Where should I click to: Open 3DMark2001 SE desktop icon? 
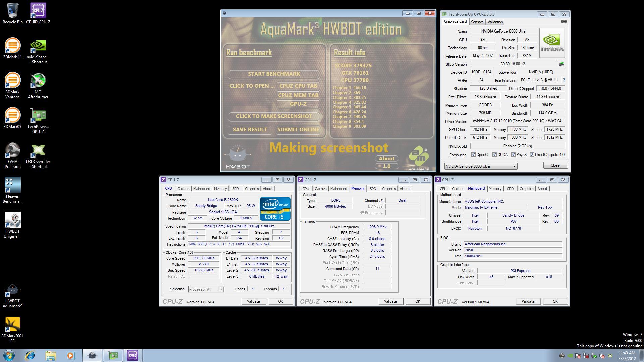[x=12, y=330]
